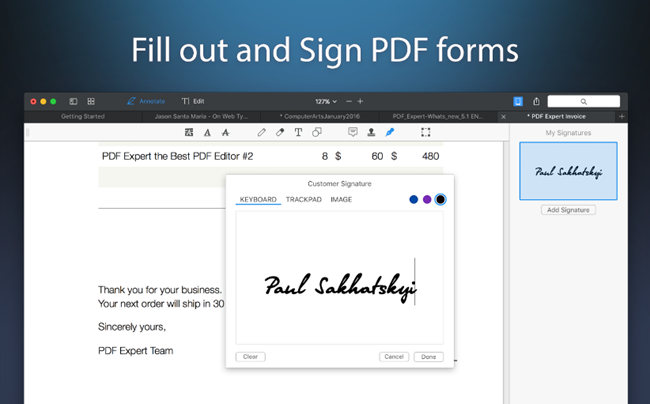650x404 pixels.
Task: Toggle the blue signatures sidebar icon
Action: click(518, 101)
